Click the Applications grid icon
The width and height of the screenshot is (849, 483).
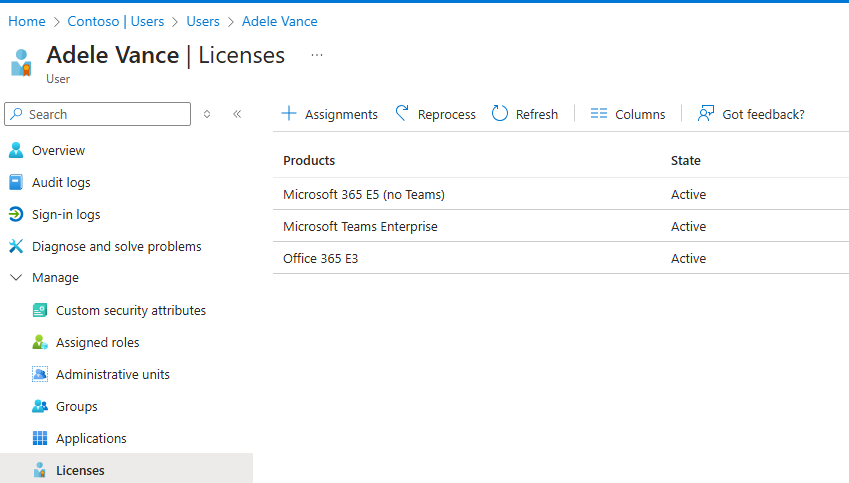pyautogui.click(x=40, y=438)
